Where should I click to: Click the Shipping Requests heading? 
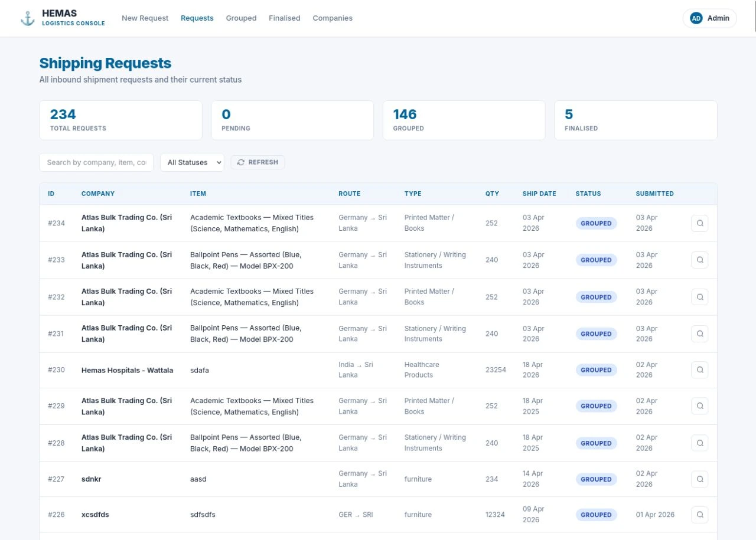pos(105,63)
